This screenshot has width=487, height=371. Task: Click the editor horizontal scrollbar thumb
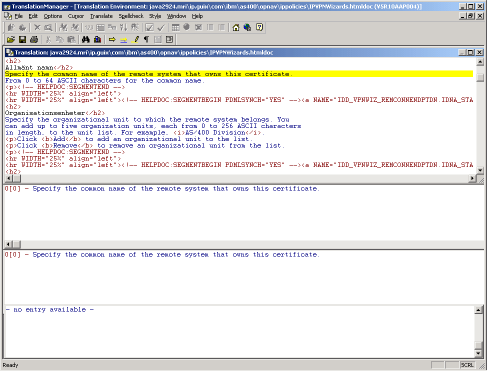point(17,179)
